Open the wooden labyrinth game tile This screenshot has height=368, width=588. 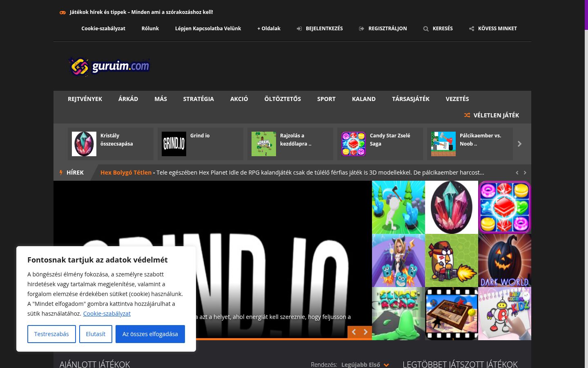(x=452, y=314)
